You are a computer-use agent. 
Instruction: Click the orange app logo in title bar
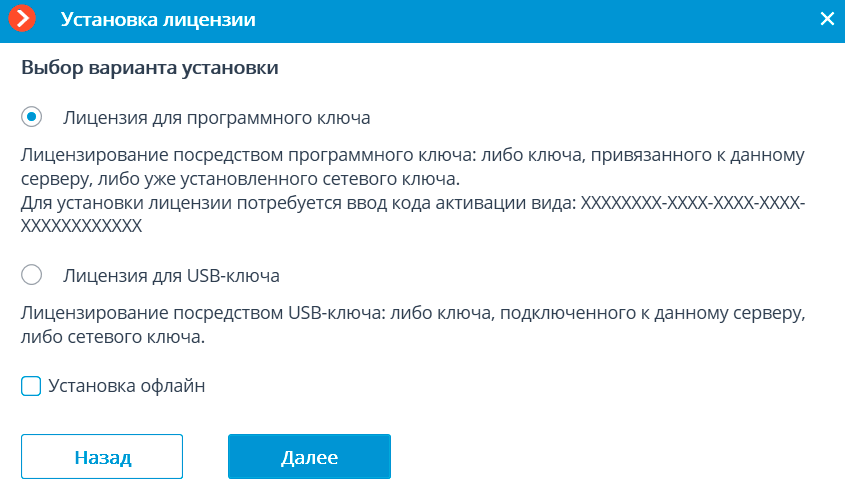click(x=22, y=19)
